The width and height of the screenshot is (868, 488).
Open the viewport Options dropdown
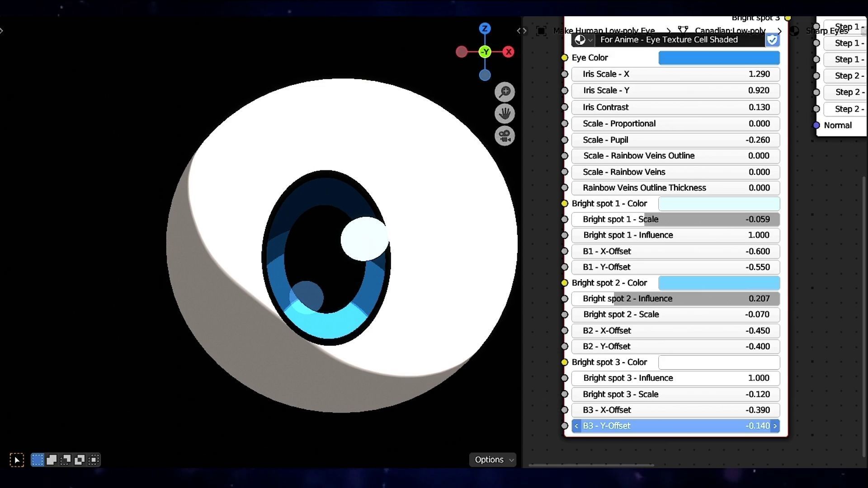point(493,460)
